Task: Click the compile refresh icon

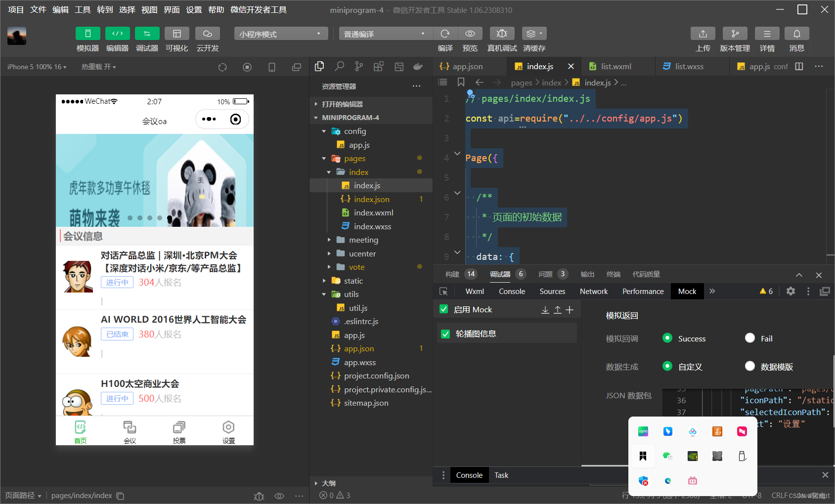Action: [x=445, y=34]
